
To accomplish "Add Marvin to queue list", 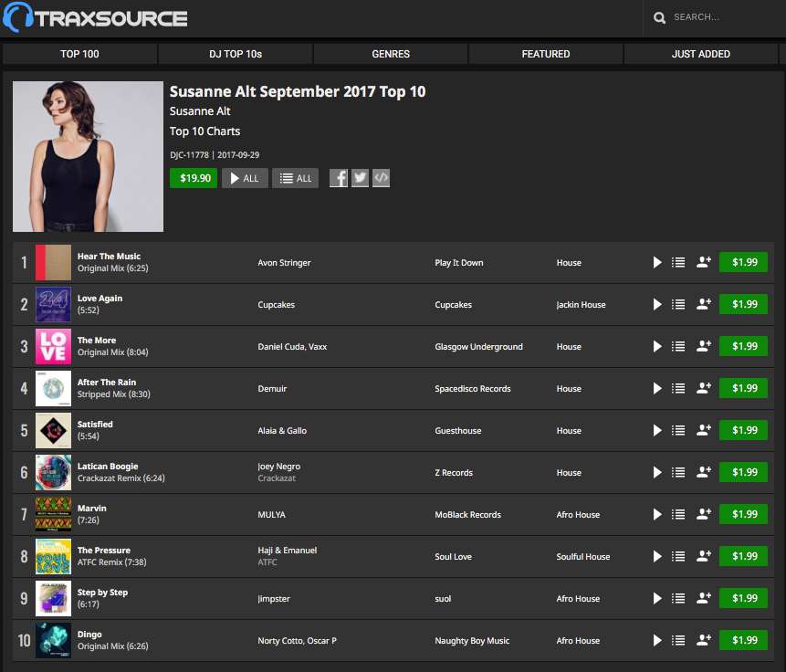I will (678, 514).
